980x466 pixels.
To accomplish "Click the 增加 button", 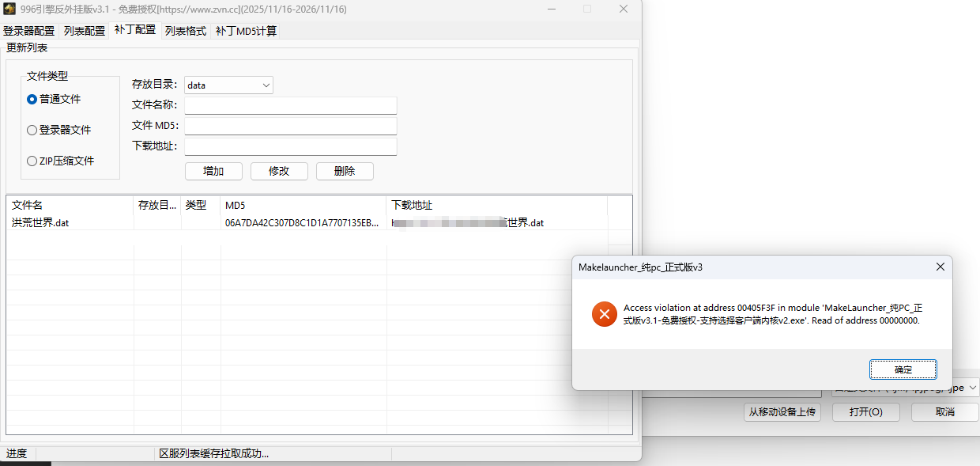I will pos(213,171).
